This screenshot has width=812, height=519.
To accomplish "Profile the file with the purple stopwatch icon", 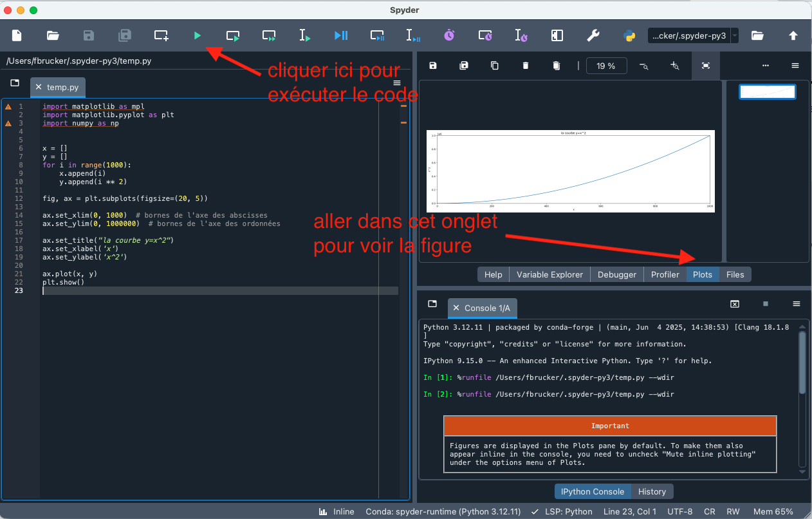I will pos(449,35).
